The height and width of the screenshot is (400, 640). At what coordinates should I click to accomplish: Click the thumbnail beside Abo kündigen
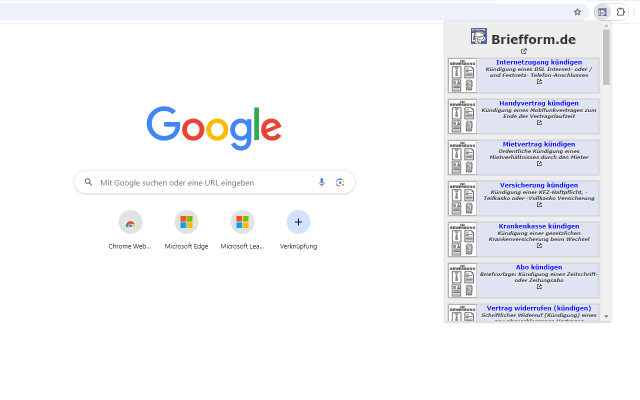click(462, 280)
